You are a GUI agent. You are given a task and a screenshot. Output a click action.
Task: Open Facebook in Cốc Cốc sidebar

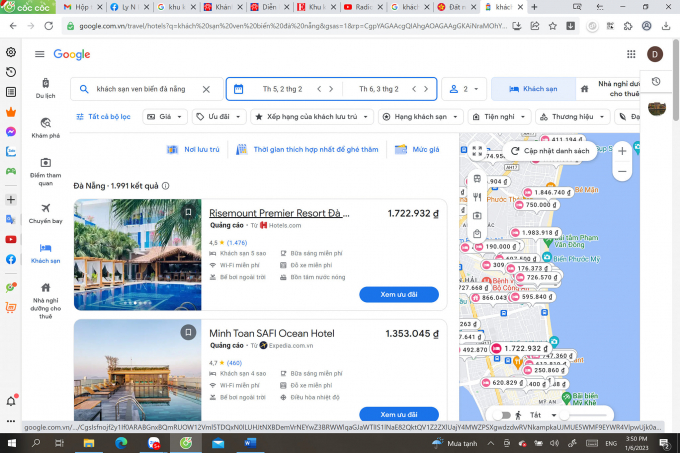pyautogui.click(x=11, y=259)
